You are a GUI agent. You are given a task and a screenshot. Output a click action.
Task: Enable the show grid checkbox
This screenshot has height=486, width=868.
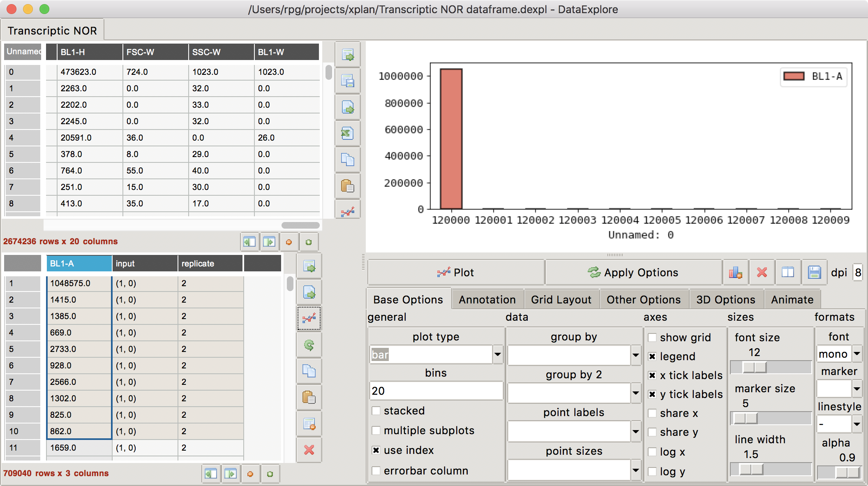pos(652,338)
